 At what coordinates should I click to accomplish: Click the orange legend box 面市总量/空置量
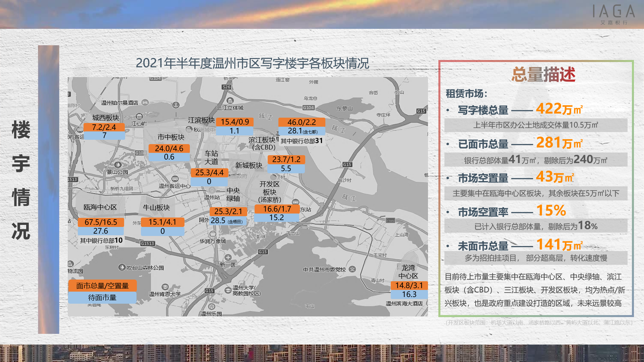click(x=102, y=286)
